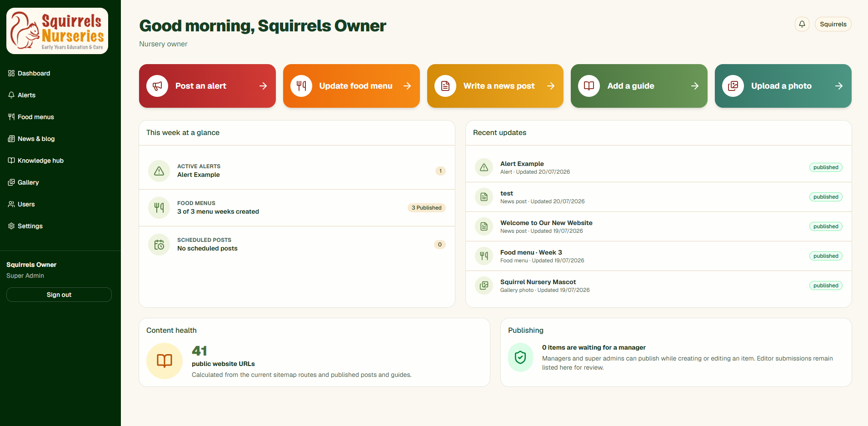Click the document icon on Write a news post
The height and width of the screenshot is (426, 868).
[x=445, y=86]
